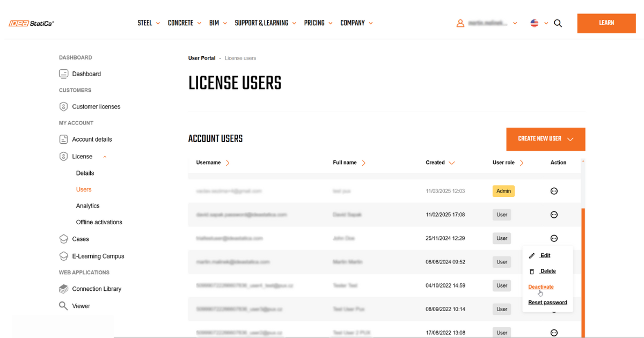Open Analytics under License
The width and height of the screenshot is (644, 338).
click(87, 206)
